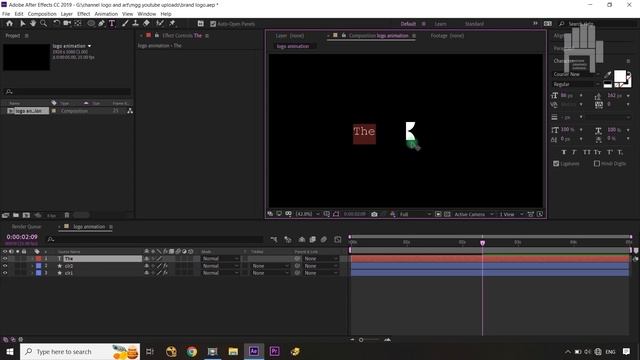This screenshot has width=640, height=360.
Task: Hide the cir1 layer visibility eye
Action: click(5, 273)
